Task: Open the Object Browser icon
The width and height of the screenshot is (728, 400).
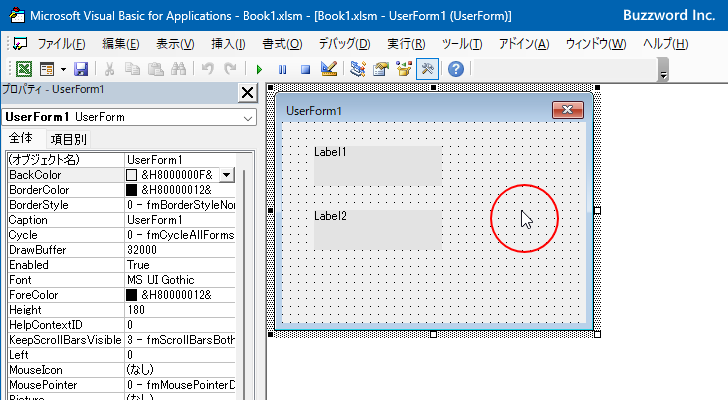Action: point(404,69)
